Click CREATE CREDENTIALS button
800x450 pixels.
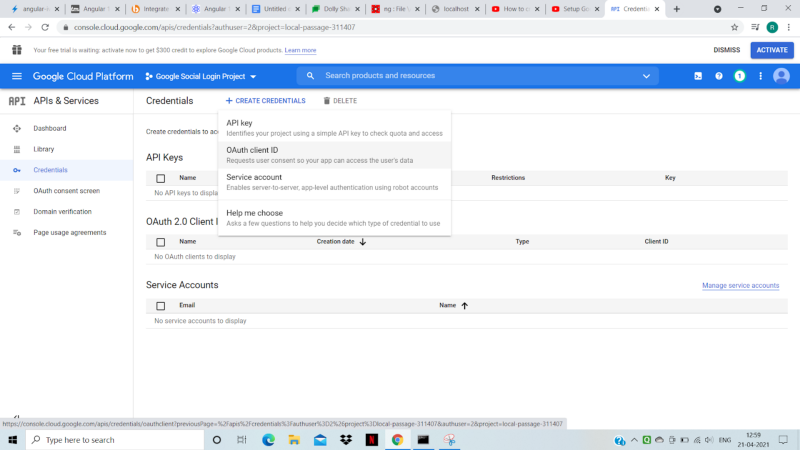click(x=265, y=101)
